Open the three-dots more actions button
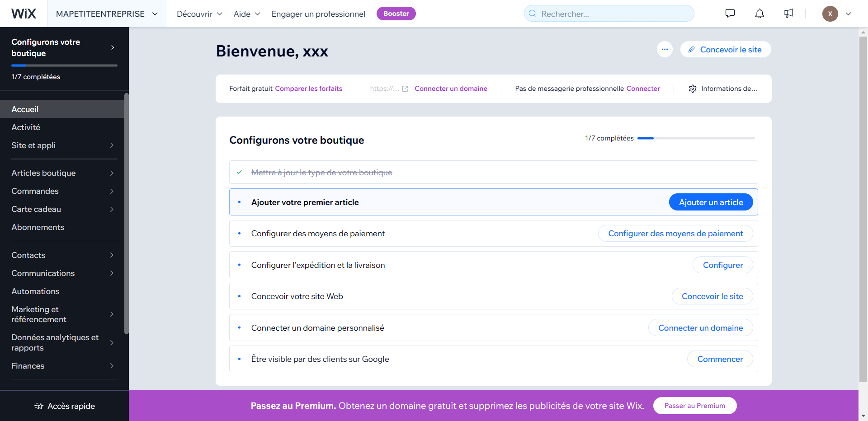The height and width of the screenshot is (421, 868). click(665, 49)
